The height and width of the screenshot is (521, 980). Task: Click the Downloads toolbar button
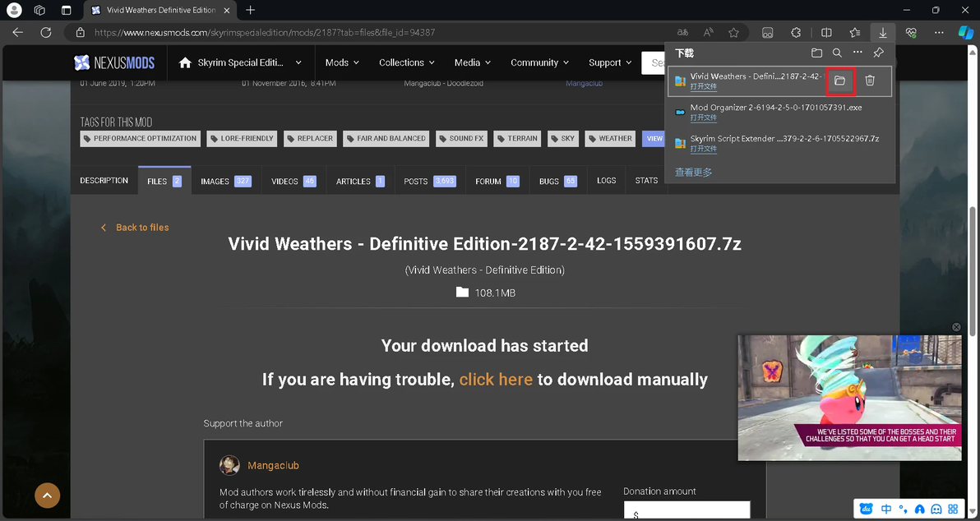tap(882, 33)
